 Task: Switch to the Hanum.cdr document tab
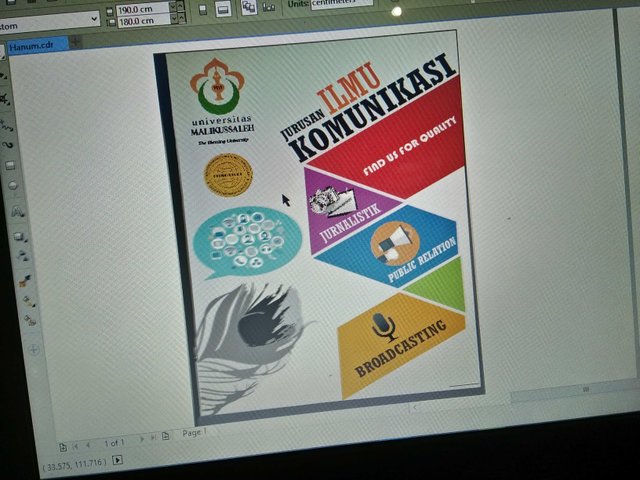(x=38, y=45)
